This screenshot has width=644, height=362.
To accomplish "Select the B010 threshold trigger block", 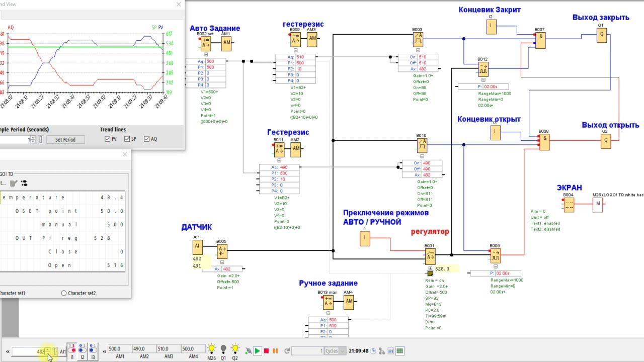I will tap(421, 145).
